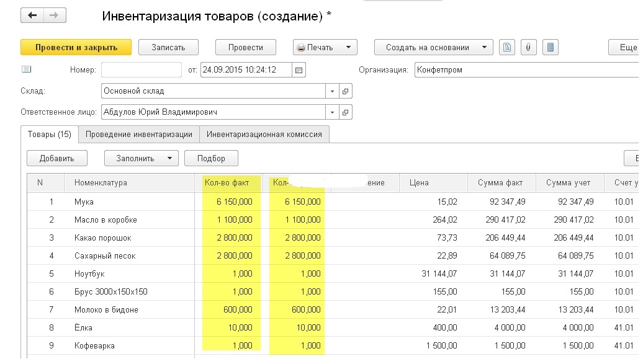Open the Ответственное лицо record icon
This screenshot has height=364, width=643.
click(x=345, y=112)
